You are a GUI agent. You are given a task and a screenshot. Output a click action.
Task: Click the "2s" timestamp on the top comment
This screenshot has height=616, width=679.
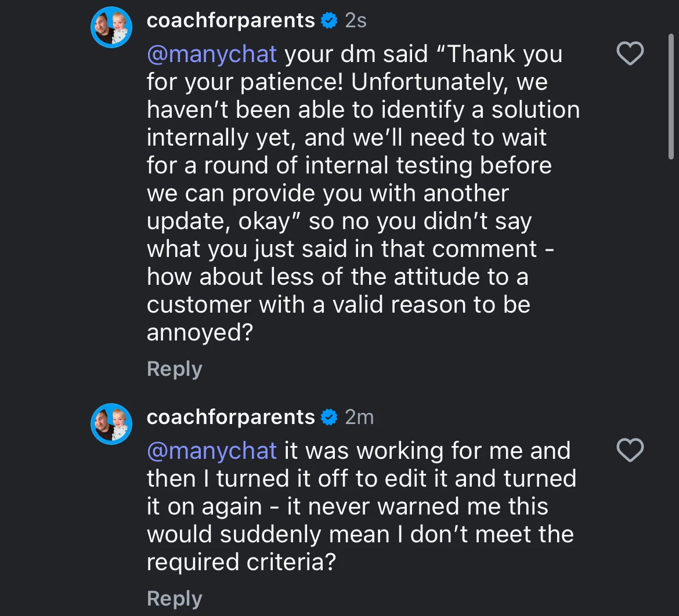[355, 21]
